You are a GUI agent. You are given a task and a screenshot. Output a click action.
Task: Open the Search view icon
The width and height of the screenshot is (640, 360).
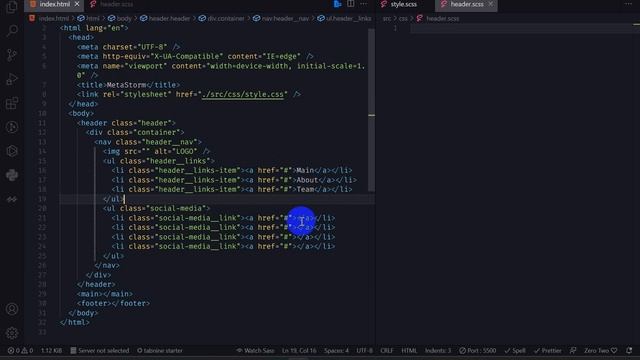pos(12,31)
